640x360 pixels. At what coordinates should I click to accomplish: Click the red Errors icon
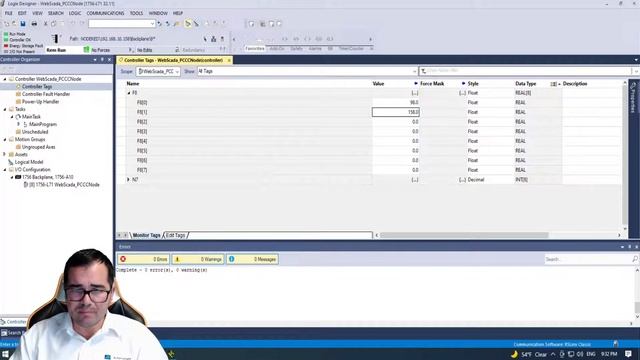coord(123,259)
